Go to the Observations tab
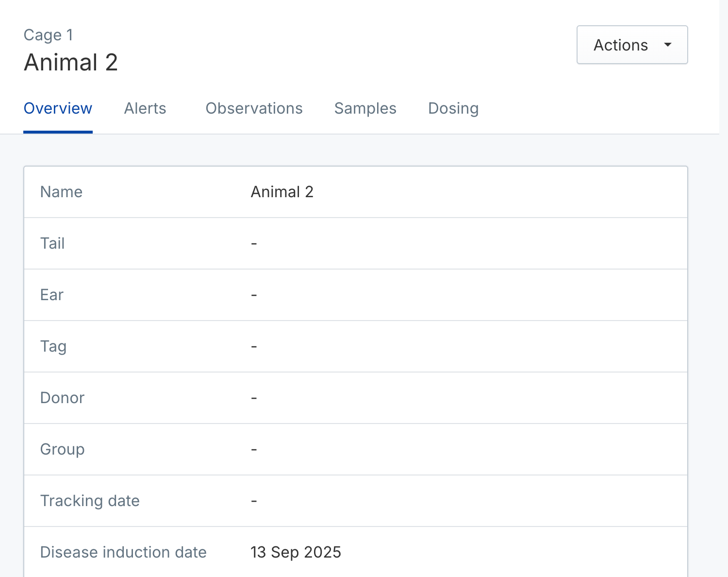 pyautogui.click(x=254, y=108)
